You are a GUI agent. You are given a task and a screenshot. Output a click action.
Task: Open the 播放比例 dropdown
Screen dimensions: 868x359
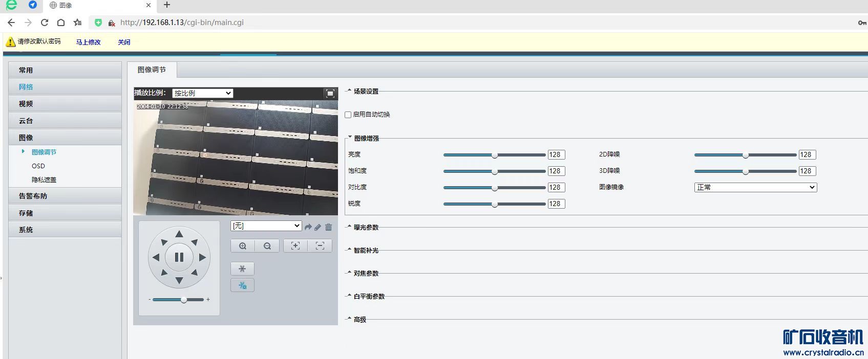pos(202,93)
